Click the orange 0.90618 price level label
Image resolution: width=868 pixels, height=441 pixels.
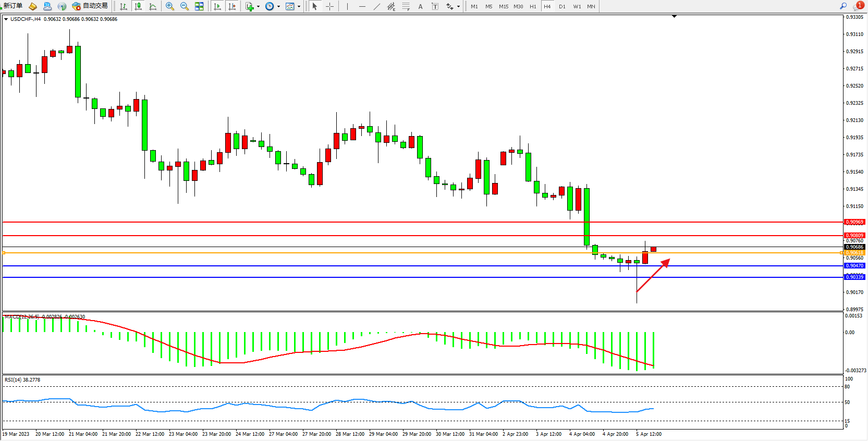854,253
